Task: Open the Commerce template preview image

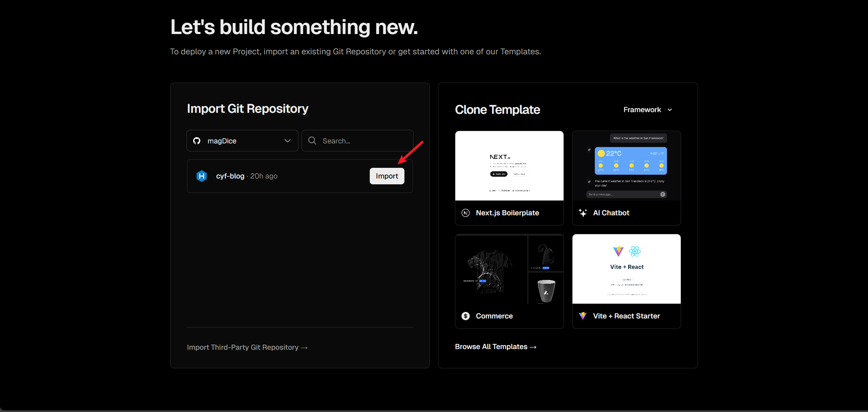Action: 509,269
